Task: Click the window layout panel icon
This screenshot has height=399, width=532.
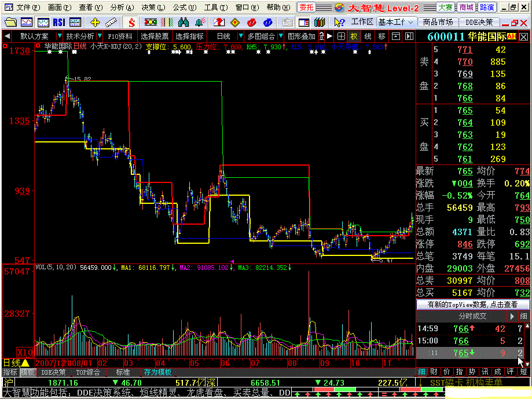Action: 304,23
